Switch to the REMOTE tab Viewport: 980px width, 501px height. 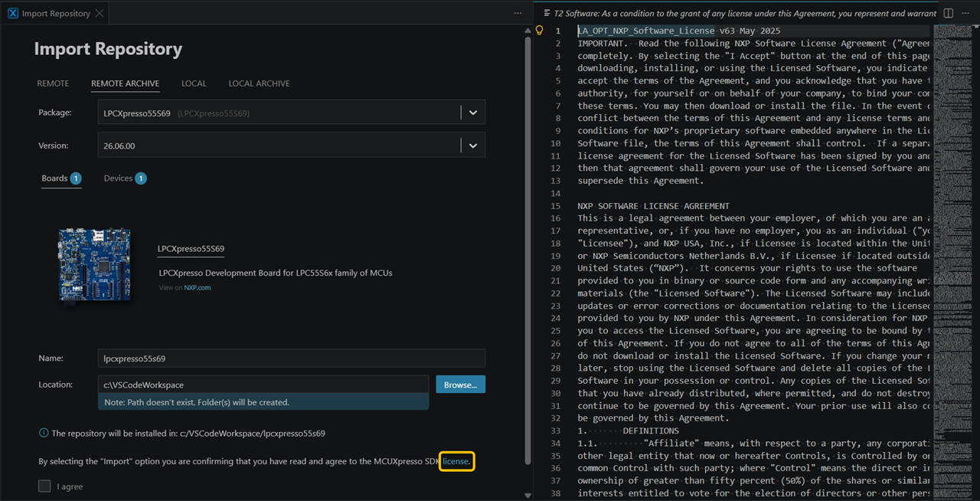(53, 83)
